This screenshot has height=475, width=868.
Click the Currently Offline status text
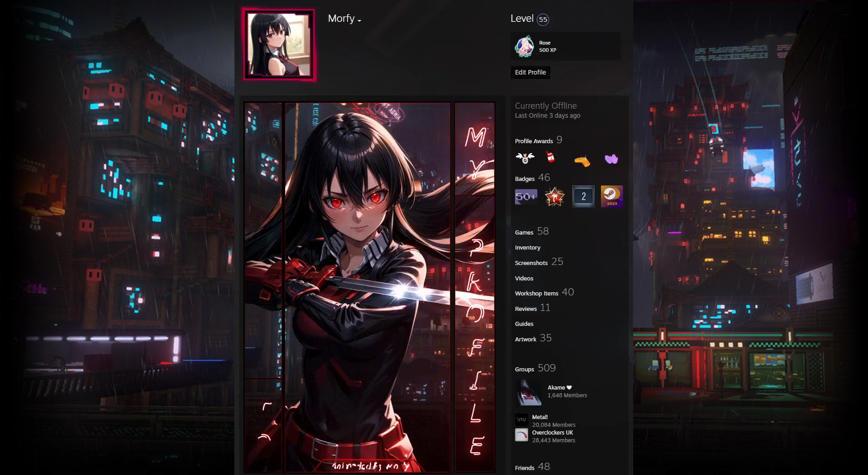[x=546, y=106]
